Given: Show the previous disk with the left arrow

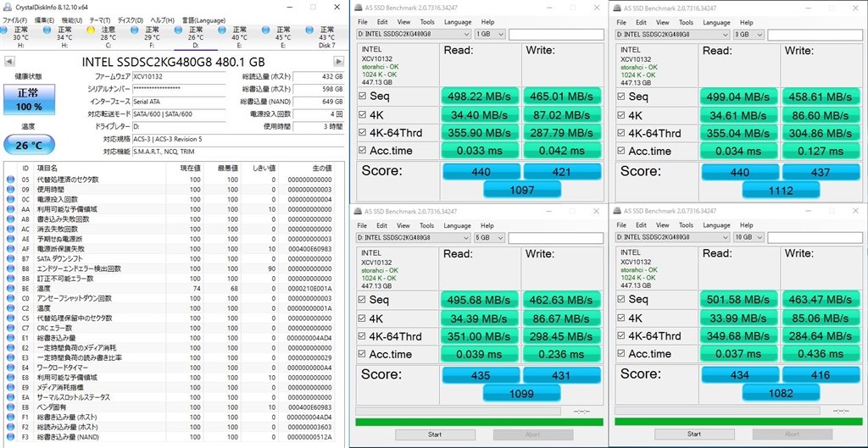Looking at the screenshot, I should tap(8, 61).
